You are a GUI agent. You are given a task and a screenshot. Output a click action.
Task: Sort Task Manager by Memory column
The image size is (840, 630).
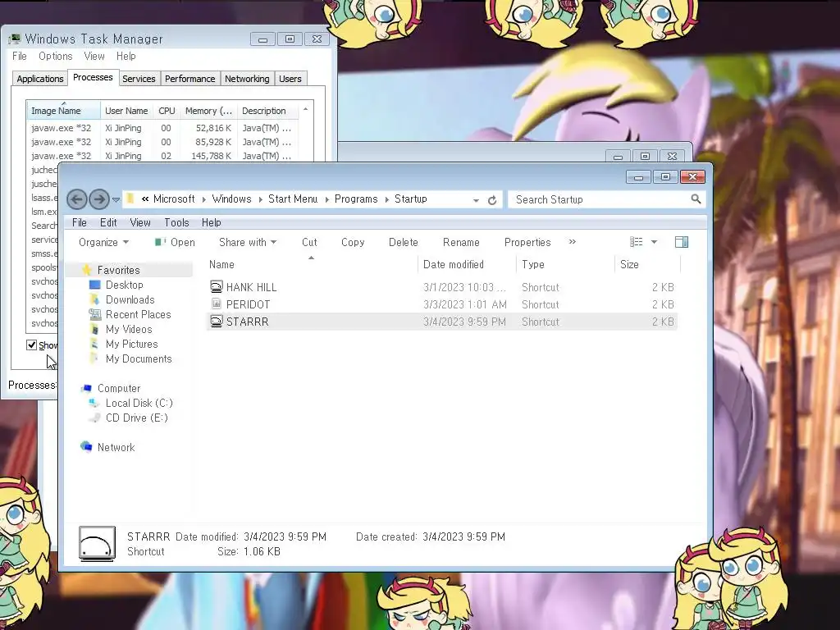[208, 111]
